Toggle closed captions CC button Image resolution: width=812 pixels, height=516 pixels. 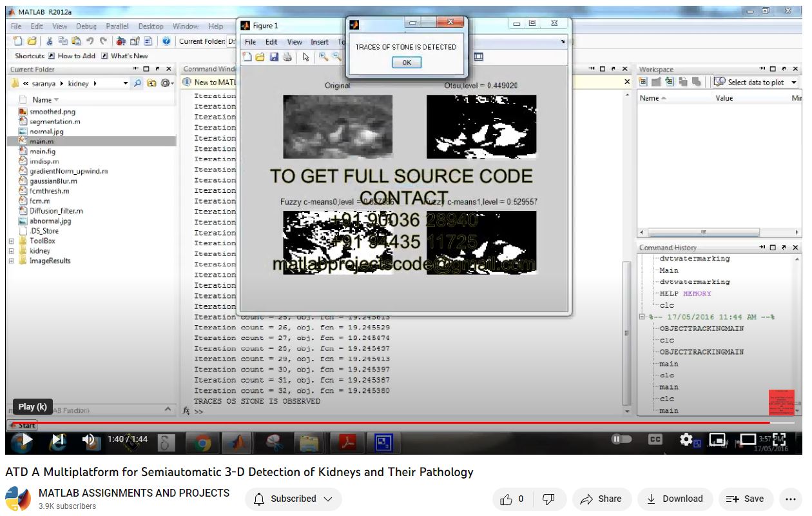tap(655, 440)
